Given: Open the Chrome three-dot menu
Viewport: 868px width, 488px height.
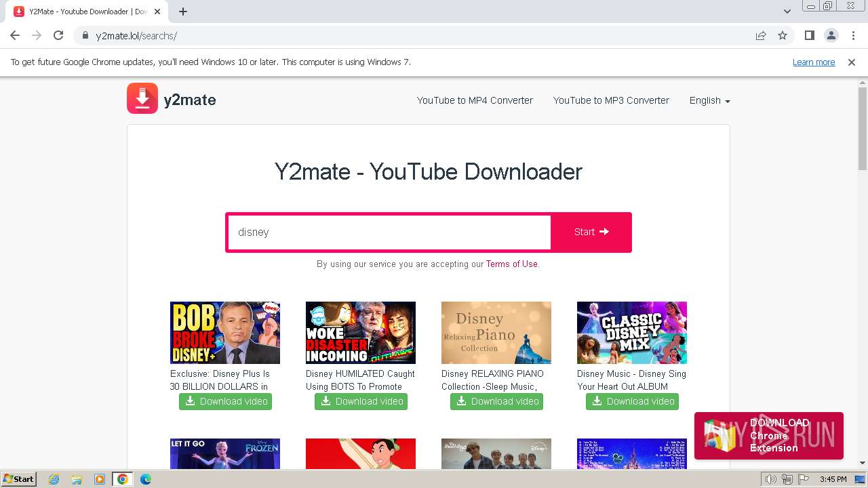Looking at the screenshot, I should pos(853,35).
